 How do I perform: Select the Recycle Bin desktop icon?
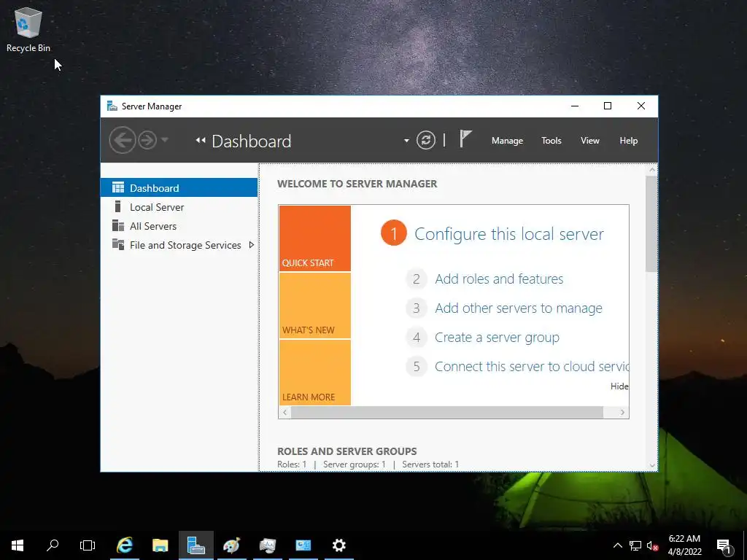click(x=28, y=29)
